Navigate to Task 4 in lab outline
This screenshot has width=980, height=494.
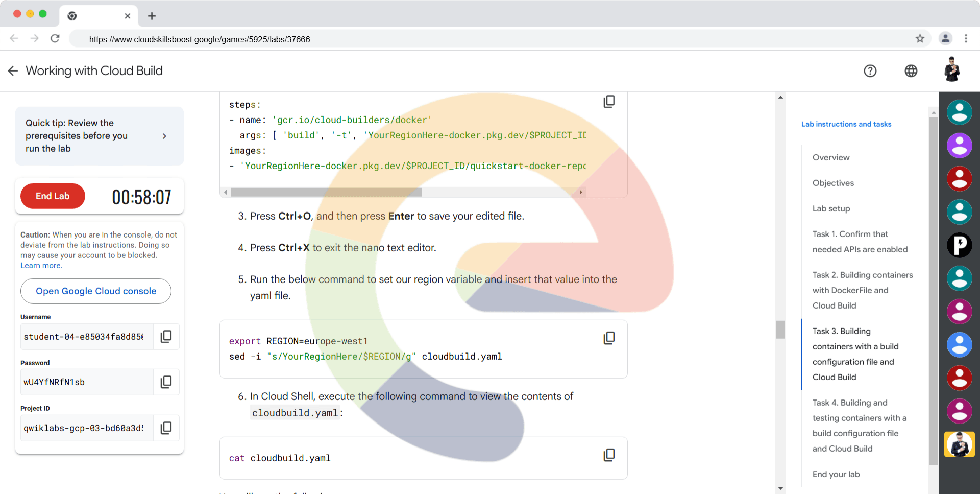pos(859,426)
